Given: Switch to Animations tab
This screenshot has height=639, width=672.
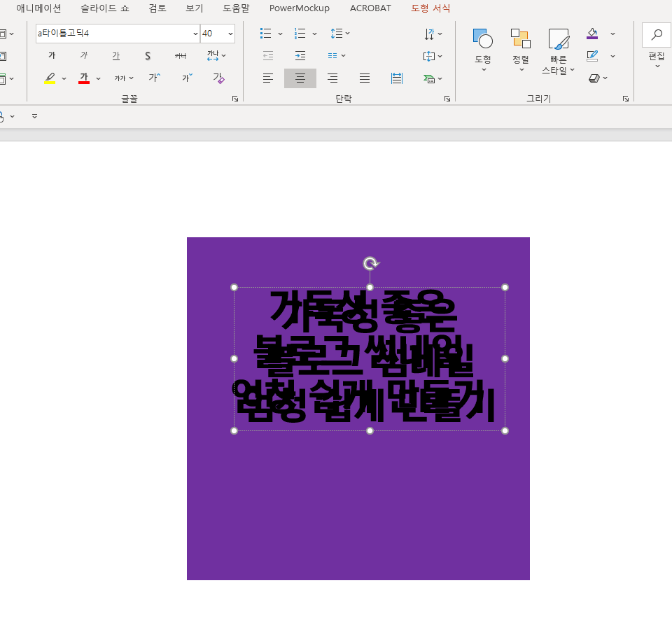Looking at the screenshot, I should pos(39,8).
